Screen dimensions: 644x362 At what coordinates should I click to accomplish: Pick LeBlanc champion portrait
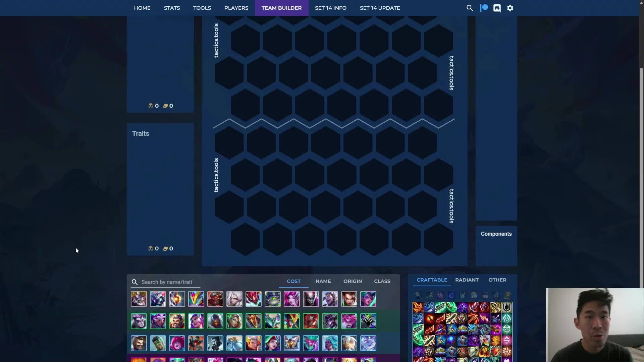234,321
